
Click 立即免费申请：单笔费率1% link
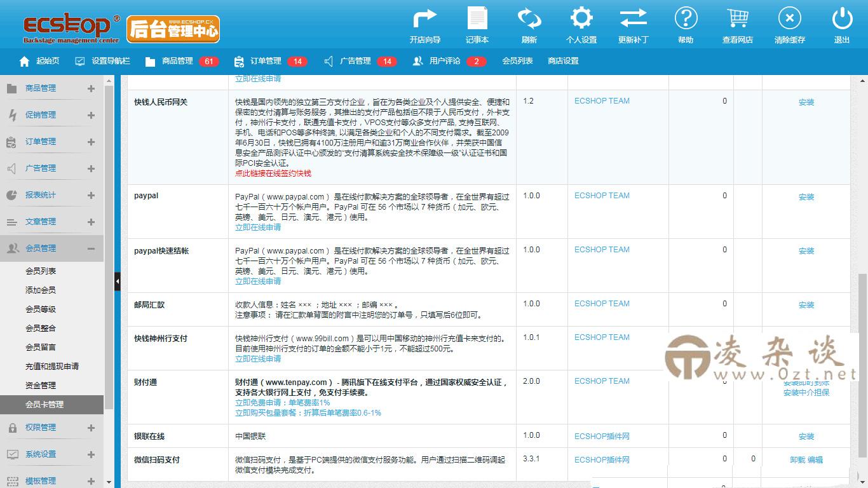coord(283,403)
